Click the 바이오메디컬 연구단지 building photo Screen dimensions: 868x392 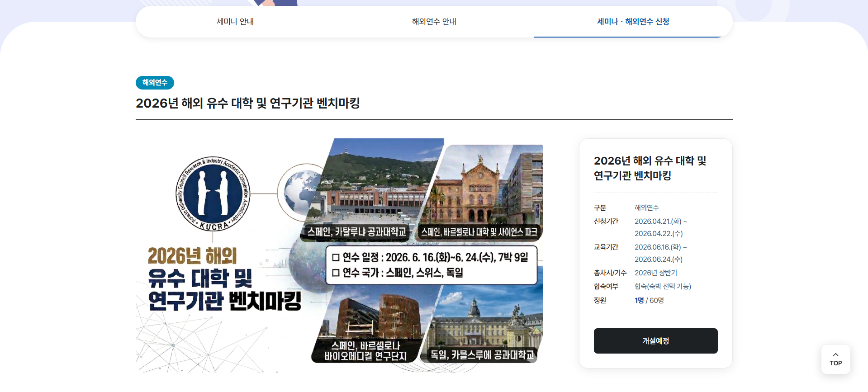point(373,316)
